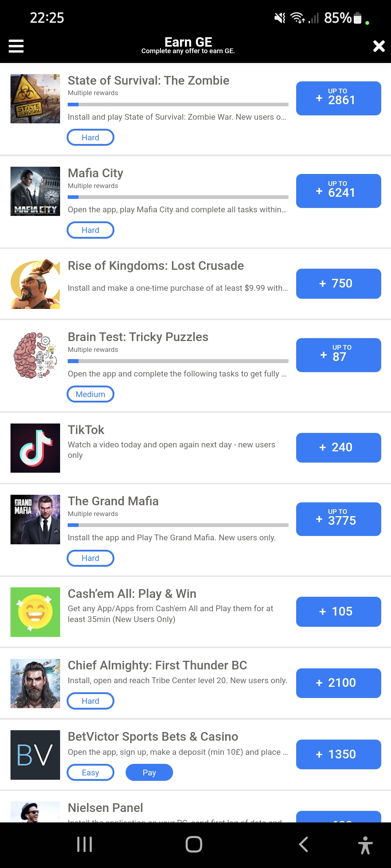Tap the Grand Mafia reward progress bar

pyautogui.click(x=178, y=525)
